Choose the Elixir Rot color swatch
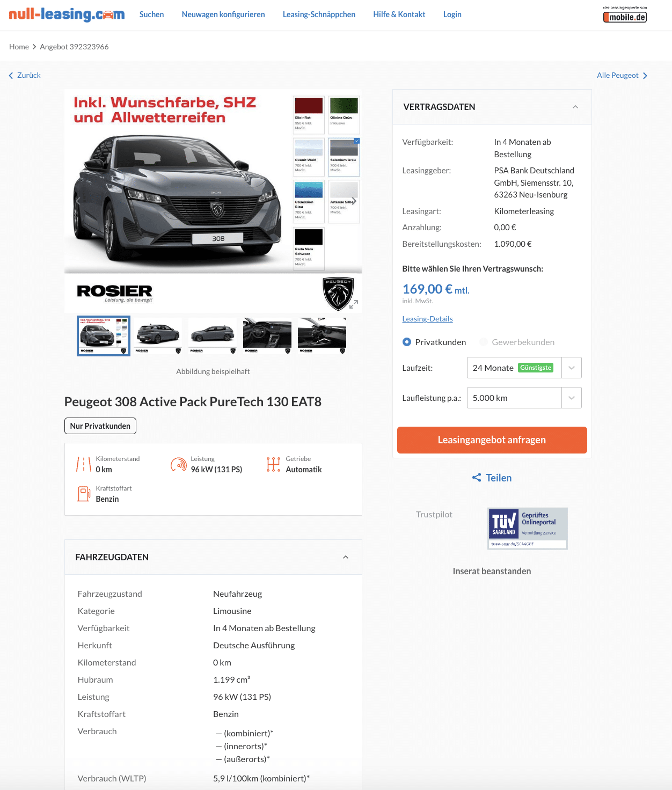 [x=309, y=114]
